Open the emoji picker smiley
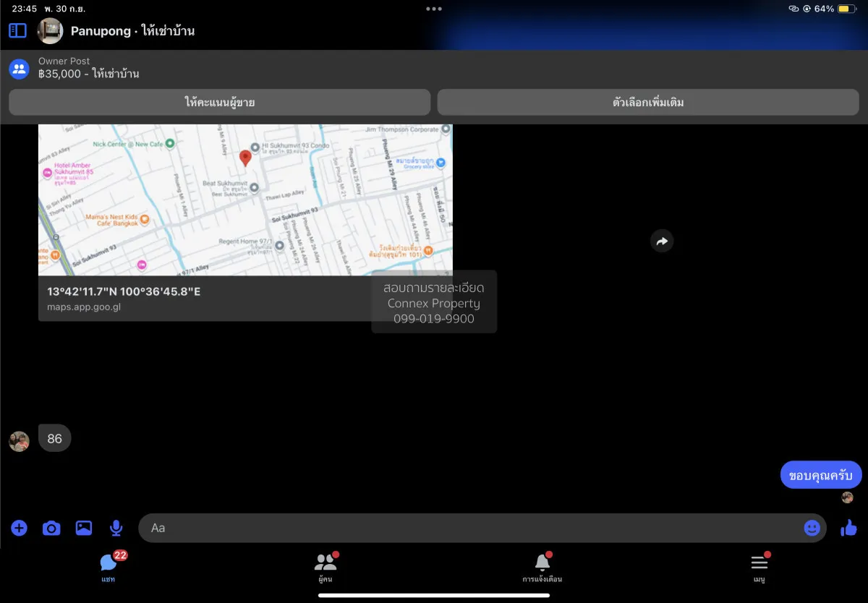This screenshot has width=868, height=603. pos(812,528)
